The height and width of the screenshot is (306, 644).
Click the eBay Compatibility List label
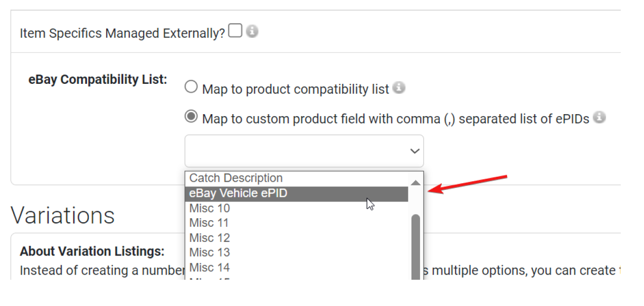coord(98,80)
